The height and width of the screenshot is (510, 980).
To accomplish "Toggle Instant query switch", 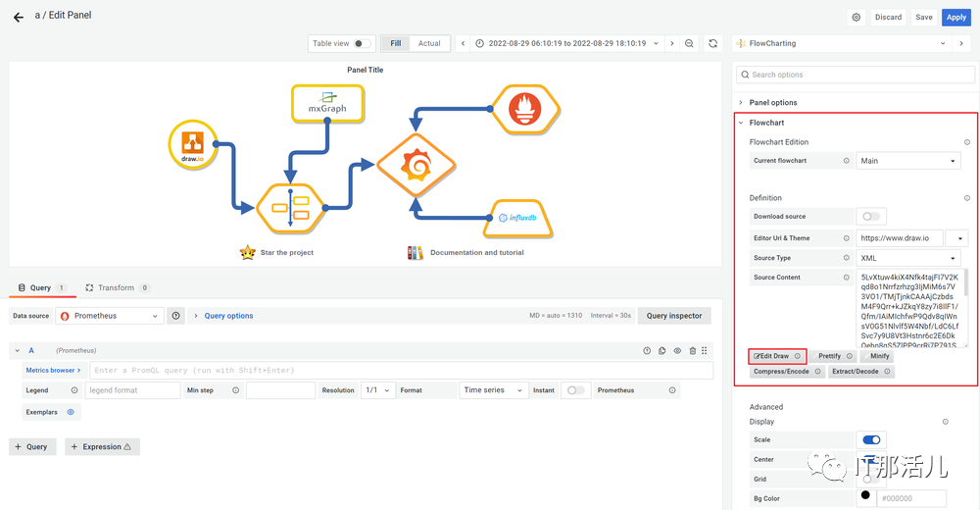I will 575,390.
